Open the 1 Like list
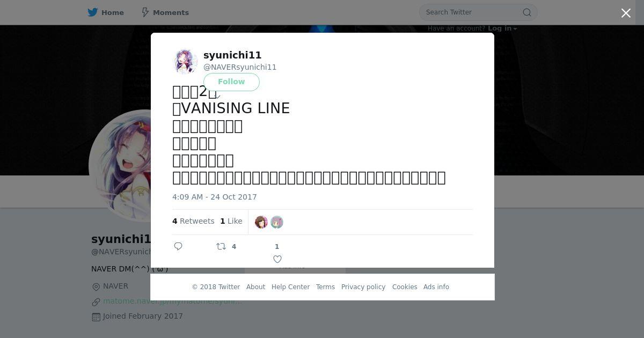The height and width of the screenshot is (338, 644). pyautogui.click(x=231, y=221)
